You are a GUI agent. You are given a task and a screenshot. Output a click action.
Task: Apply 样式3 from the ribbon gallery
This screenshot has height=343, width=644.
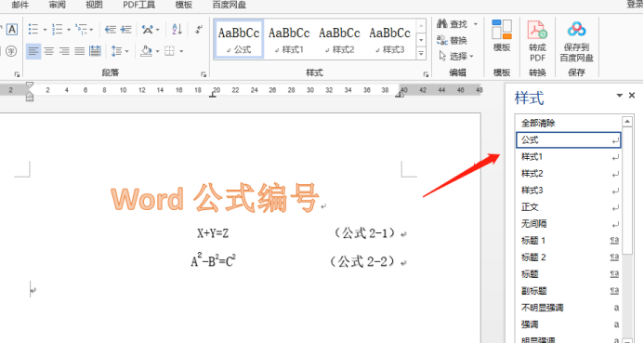point(389,39)
